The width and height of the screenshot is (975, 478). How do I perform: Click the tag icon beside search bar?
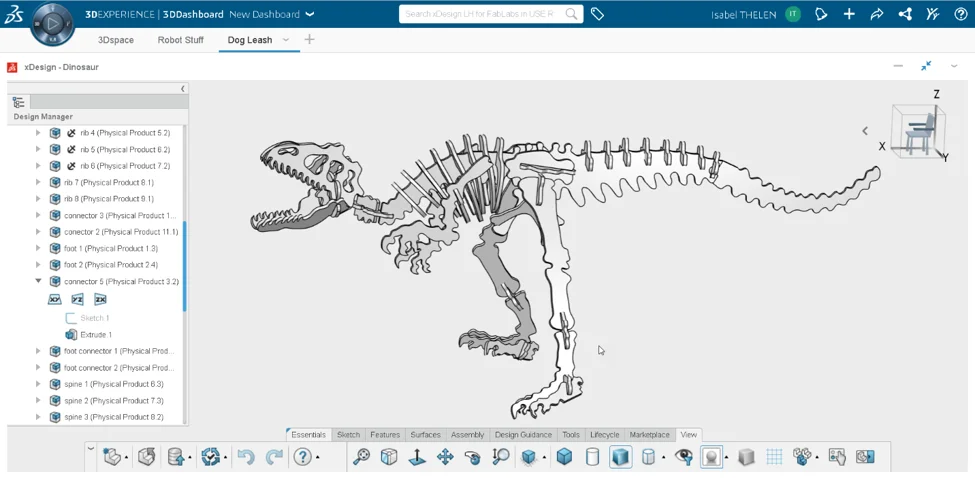(597, 14)
